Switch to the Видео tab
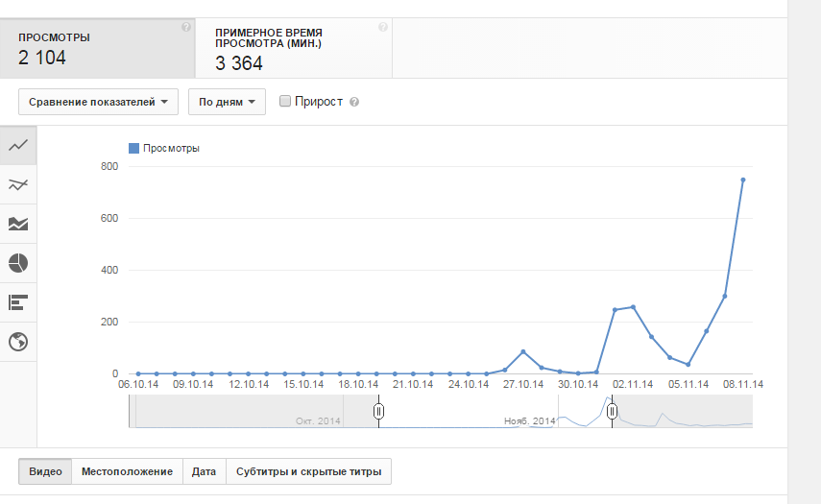The image size is (821, 504). [45, 471]
